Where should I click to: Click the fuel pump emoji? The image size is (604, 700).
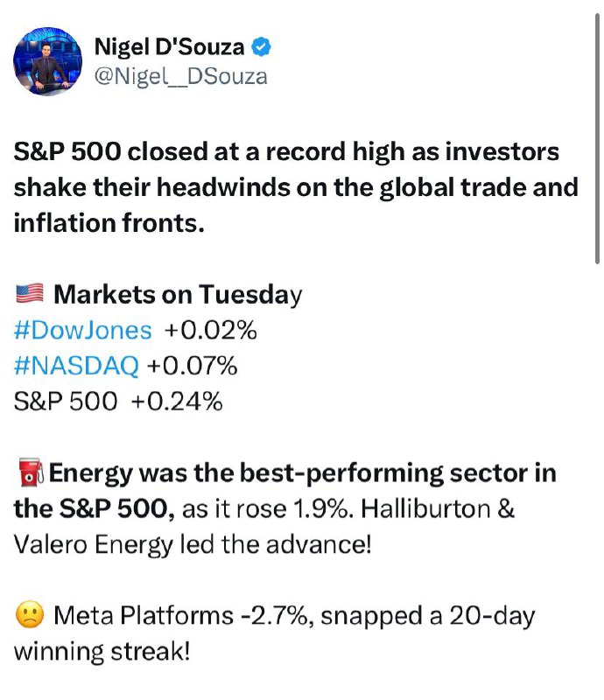(x=31, y=472)
